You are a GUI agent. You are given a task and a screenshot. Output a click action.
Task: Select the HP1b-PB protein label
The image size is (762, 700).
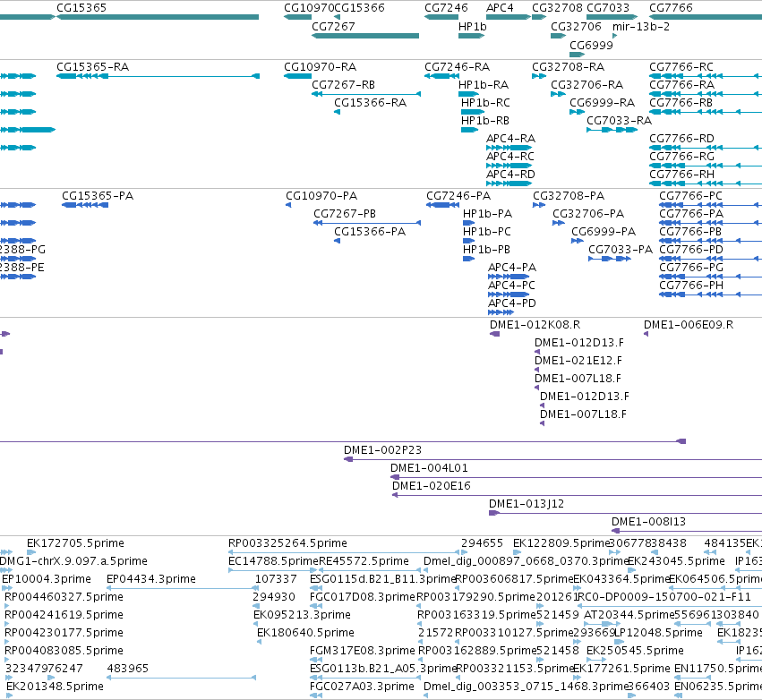(x=486, y=249)
